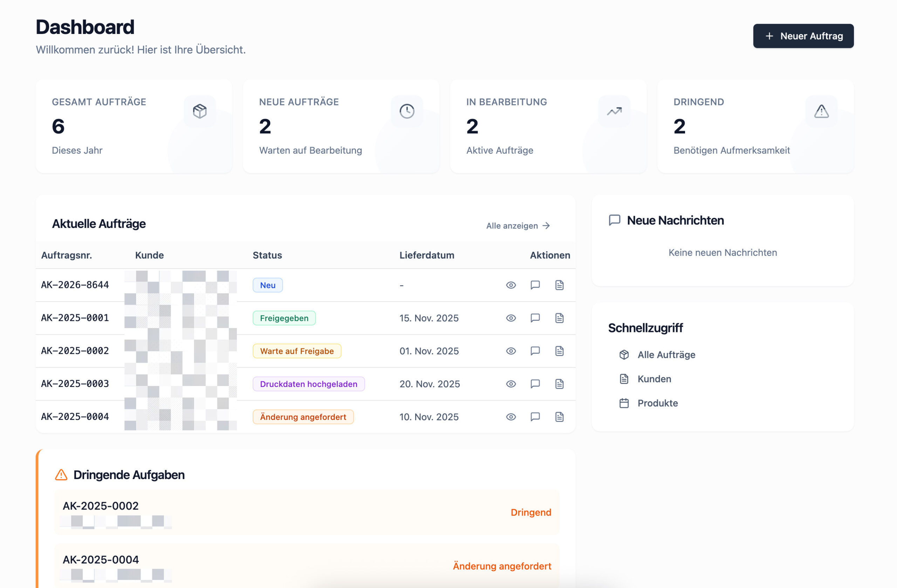Image resolution: width=897 pixels, height=588 pixels.
Task: Click the Neue Aufträge clock icon
Action: (x=407, y=111)
